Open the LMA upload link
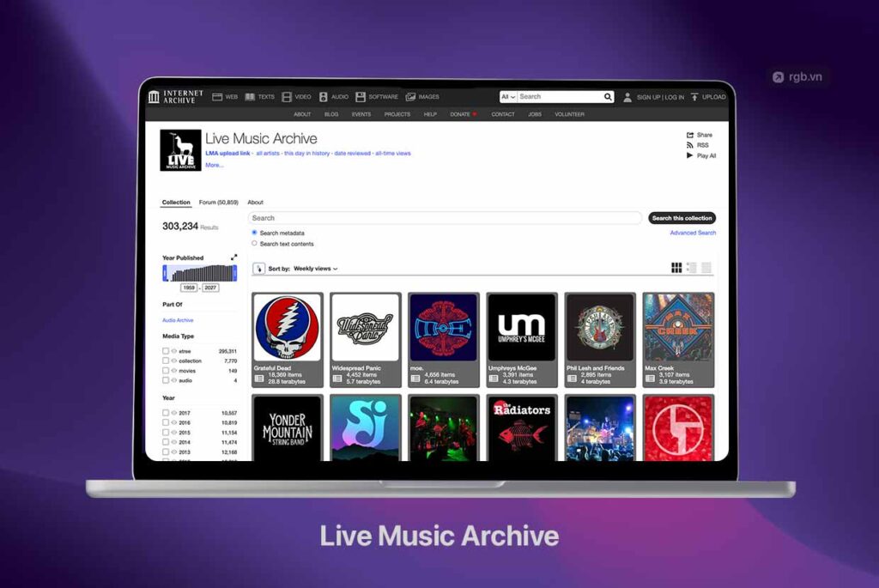 pos(227,153)
